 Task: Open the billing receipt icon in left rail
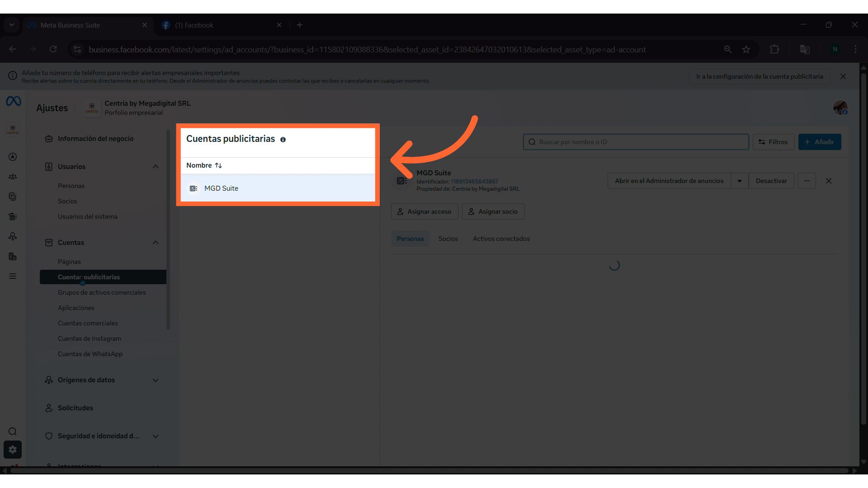pyautogui.click(x=13, y=216)
